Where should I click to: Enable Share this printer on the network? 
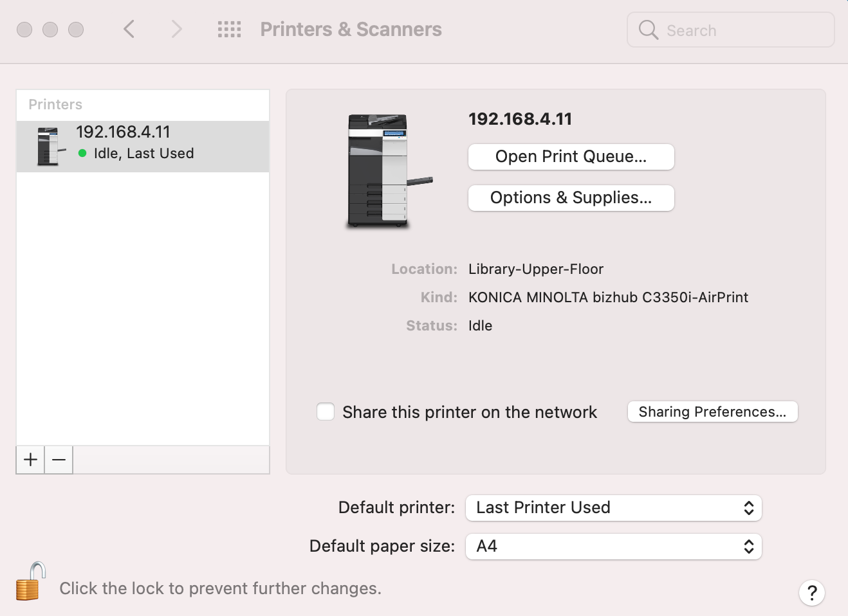[x=326, y=412]
